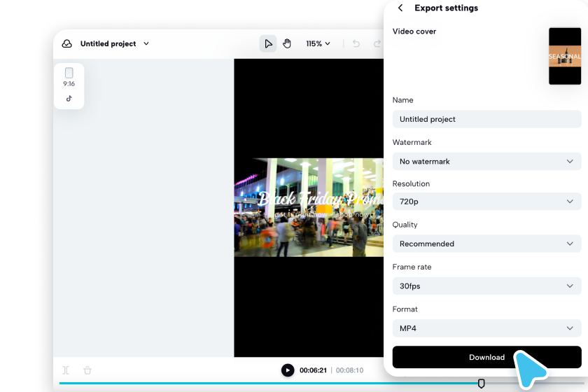Open the 115% zoom level dropdown
This screenshot has width=588, height=392.
point(318,43)
